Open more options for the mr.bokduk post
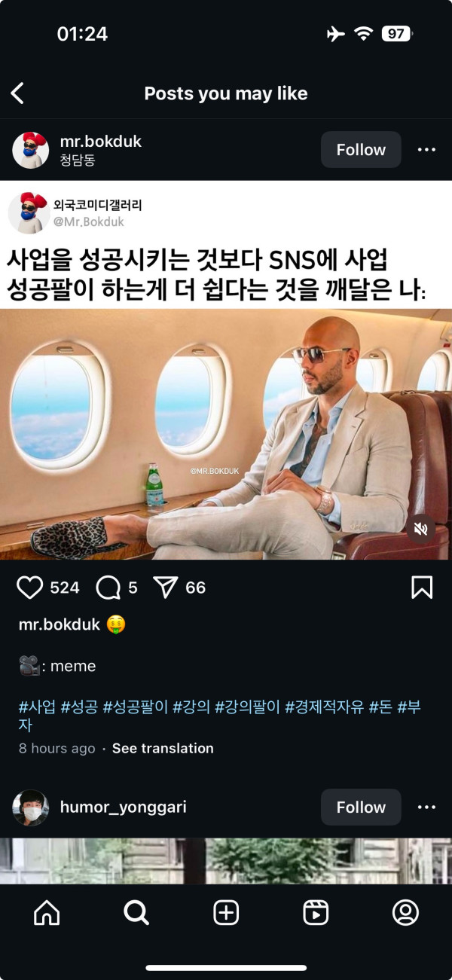Screen dimensions: 452x980 (x=426, y=150)
